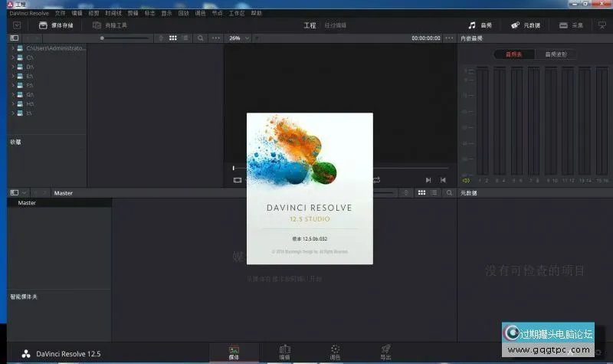Viewport: 613px width, 364px height.
Task: Switch media storage to thumbnail grid view
Action: [173, 38]
